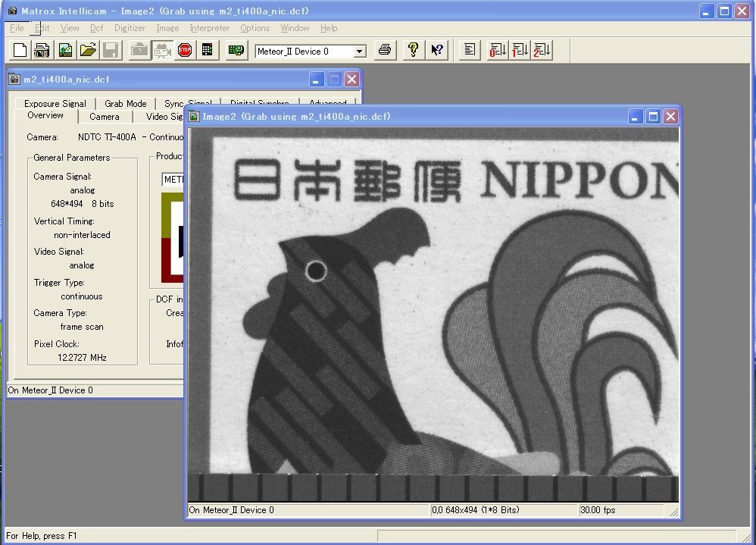Viewport: 756px width, 545px height.
Task: Open the Meteor_II Device 0 dropdown
Action: (x=359, y=51)
